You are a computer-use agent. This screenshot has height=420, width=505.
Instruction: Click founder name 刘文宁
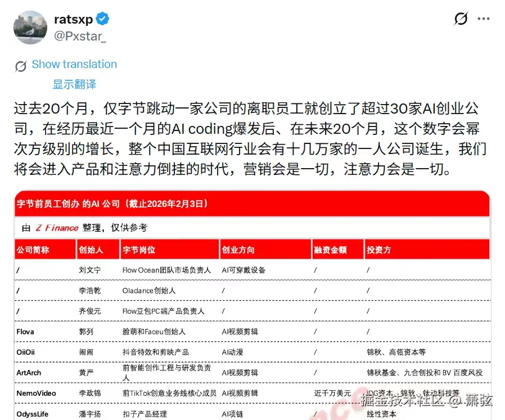tap(90, 270)
